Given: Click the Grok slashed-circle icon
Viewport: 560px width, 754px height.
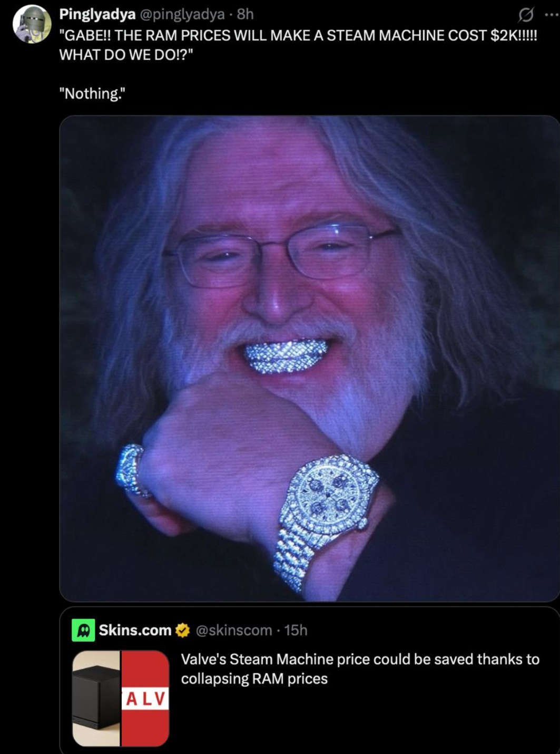Looking at the screenshot, I should point(526,15).
